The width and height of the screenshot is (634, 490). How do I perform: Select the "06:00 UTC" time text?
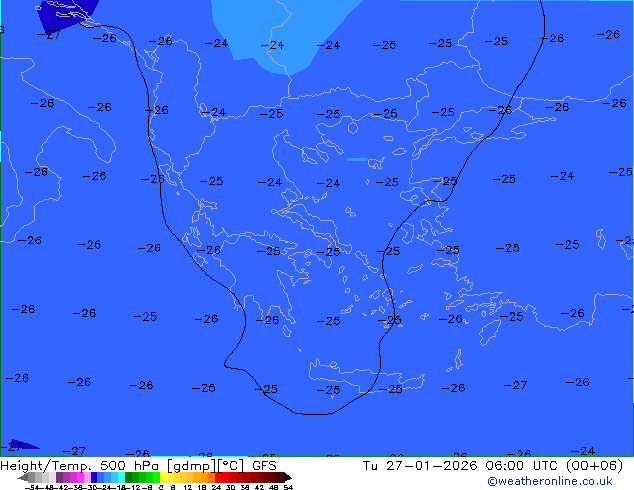coord(523,466)
